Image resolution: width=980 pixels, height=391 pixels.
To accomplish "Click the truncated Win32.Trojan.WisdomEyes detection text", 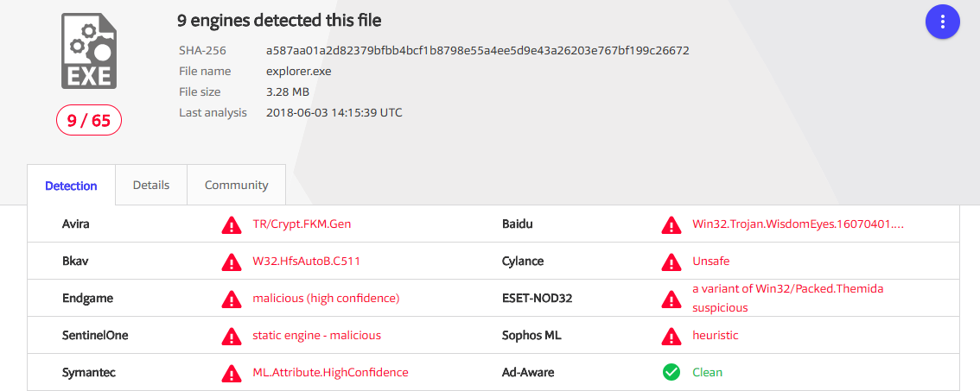I will pos(799,224).
